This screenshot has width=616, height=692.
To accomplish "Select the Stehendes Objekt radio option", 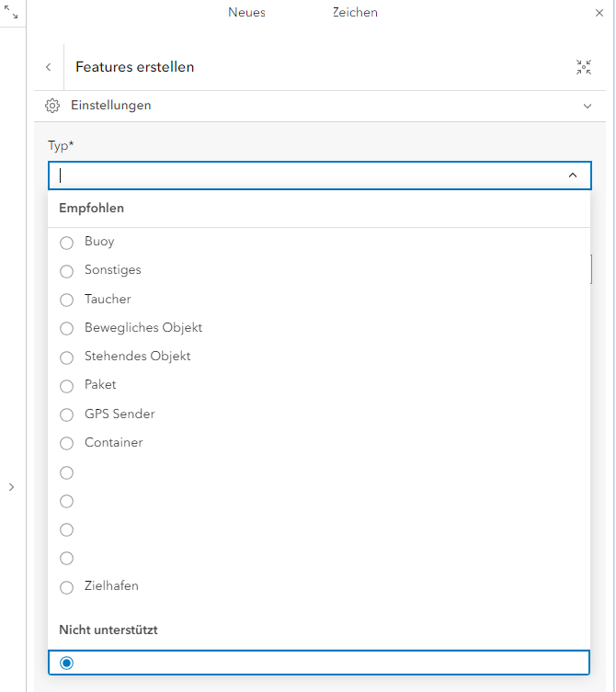I will pyautogui.click(x=67, y=357).
